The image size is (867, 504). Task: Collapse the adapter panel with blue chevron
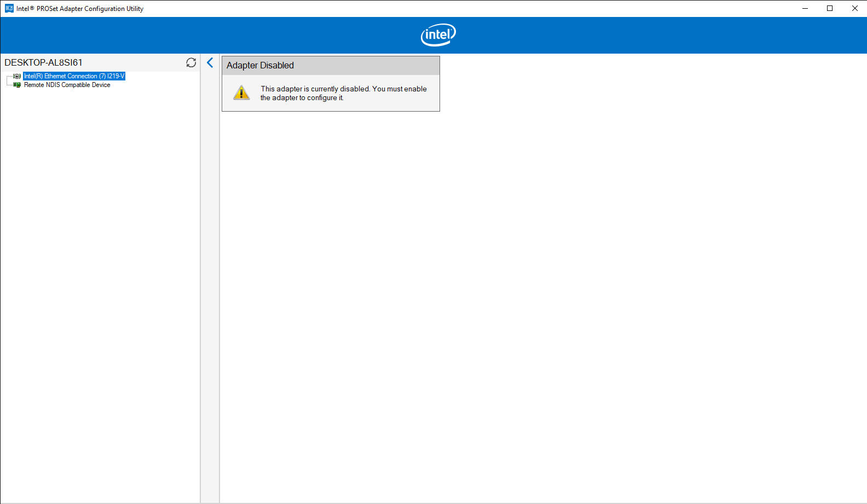[x=210, y=62]
